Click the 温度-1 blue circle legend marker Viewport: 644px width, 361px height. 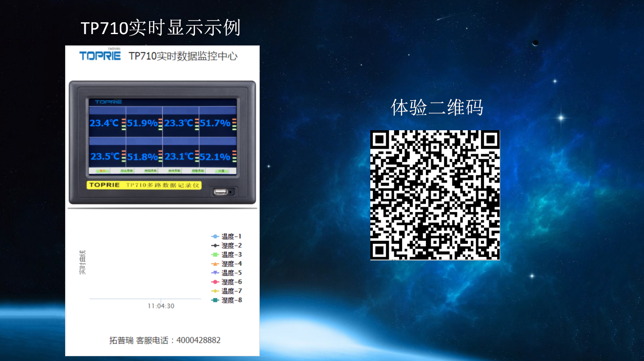click(215, 236)
